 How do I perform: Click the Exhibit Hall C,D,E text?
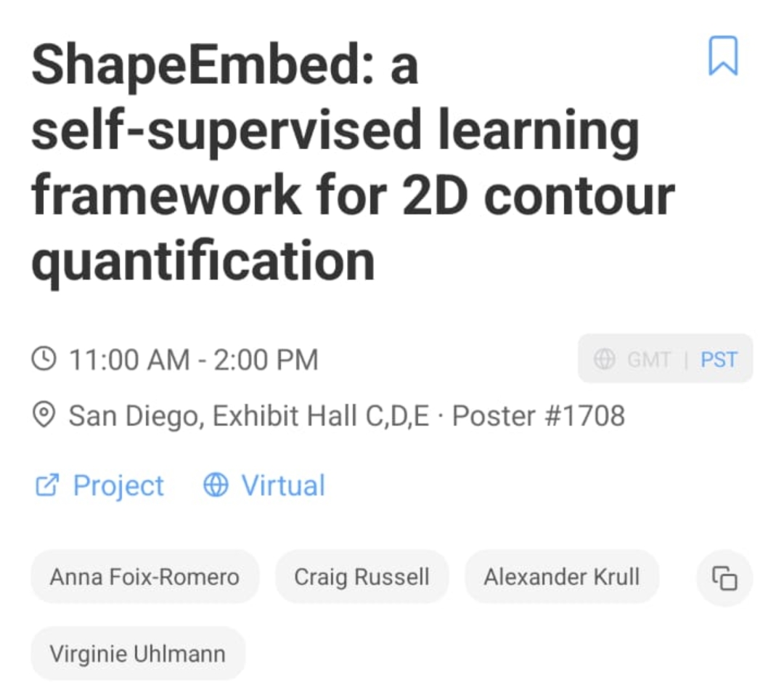click(322, 416)
